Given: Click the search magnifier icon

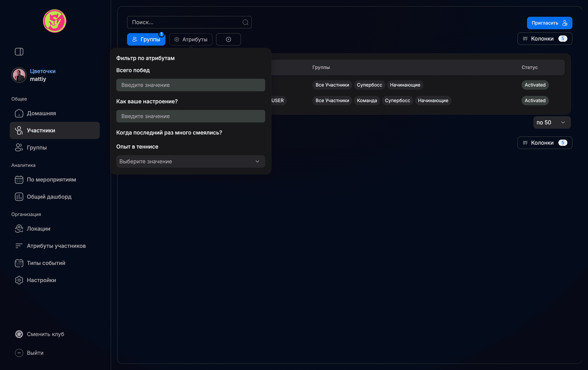Looking at the screenshot, I should 245,22.
